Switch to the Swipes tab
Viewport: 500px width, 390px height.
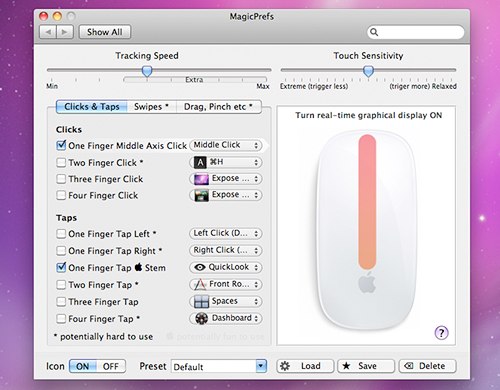point(151,107)
